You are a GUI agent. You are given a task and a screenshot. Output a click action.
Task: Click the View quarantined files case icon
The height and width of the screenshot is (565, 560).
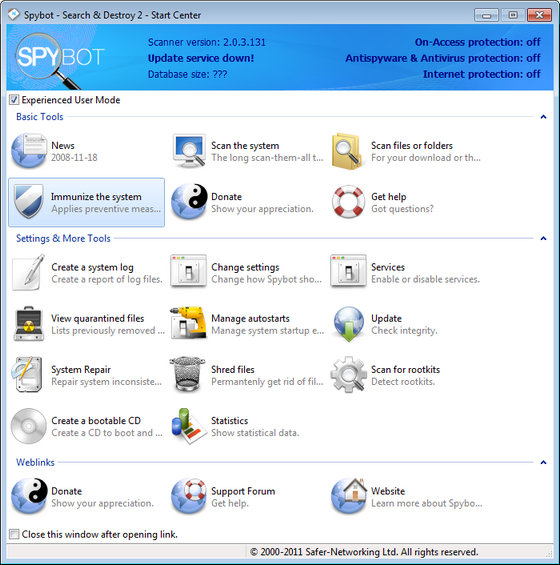[x=29, y=324]
